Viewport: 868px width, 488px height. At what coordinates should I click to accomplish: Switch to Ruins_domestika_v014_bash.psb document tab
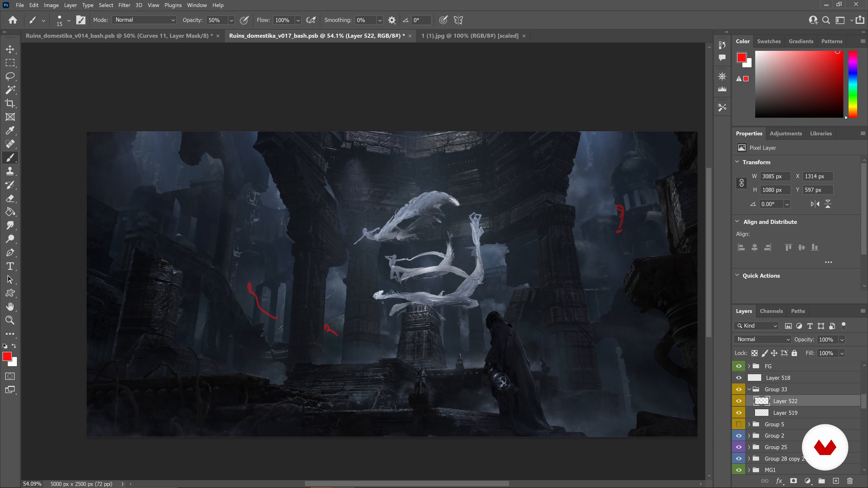119,36
